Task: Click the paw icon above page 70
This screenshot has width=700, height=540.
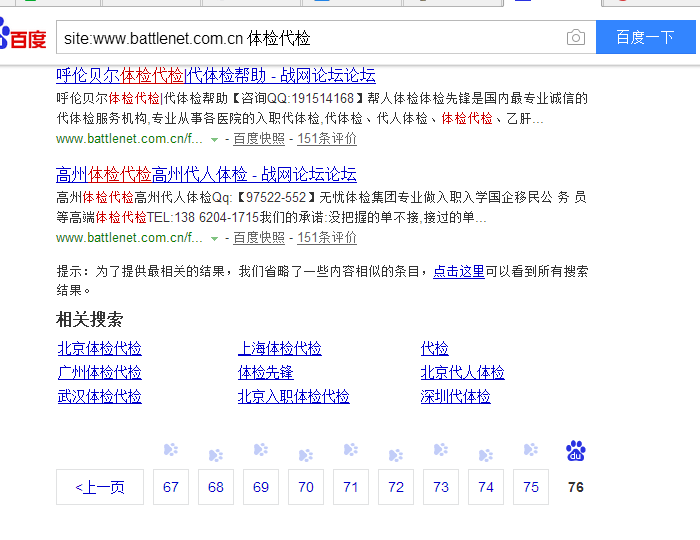Action: click(306, 455)
